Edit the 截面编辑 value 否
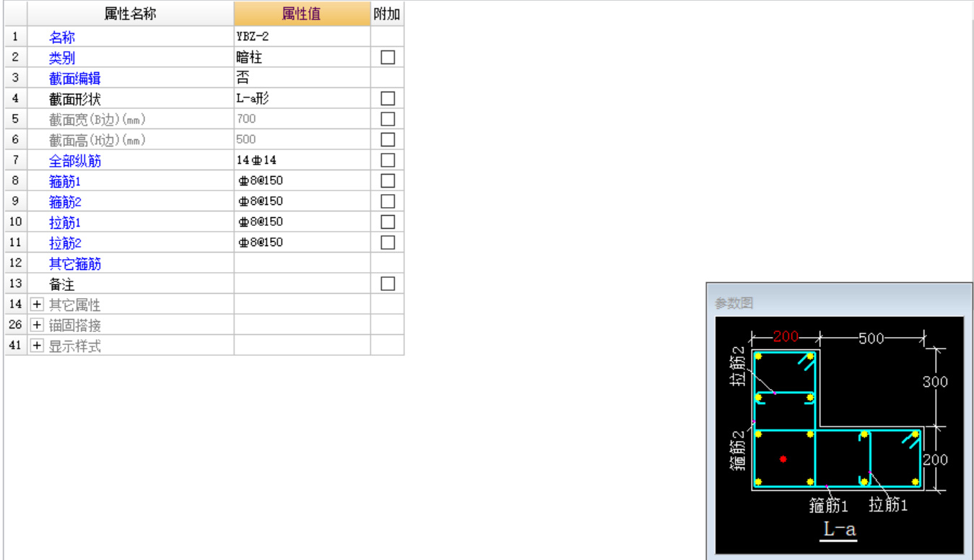Viewport: 974px width, 560px height. [303, 78]
